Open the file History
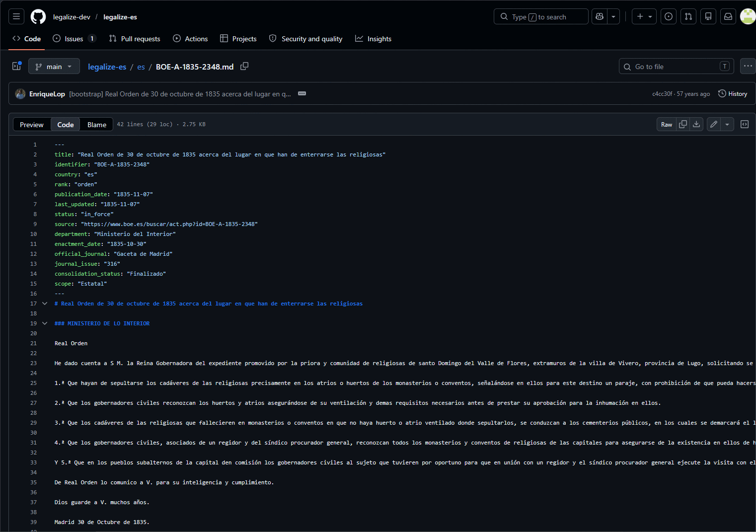Screen dimensions: 756x532 733,94
